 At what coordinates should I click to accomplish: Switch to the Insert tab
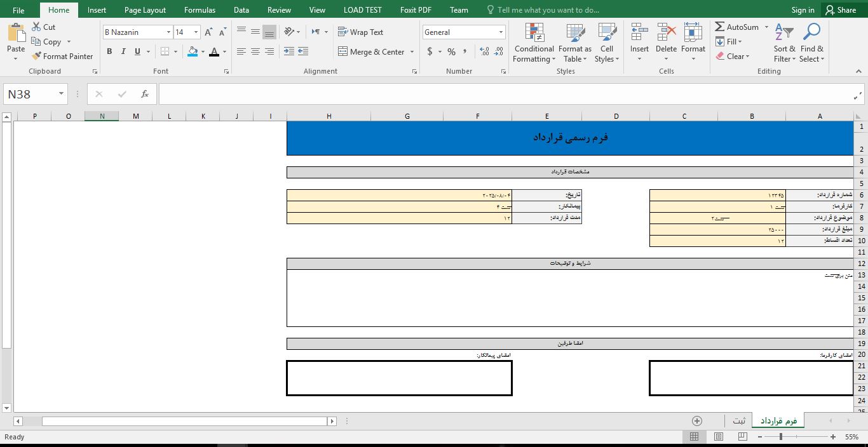pyautogui.click(x=97, y=10)
